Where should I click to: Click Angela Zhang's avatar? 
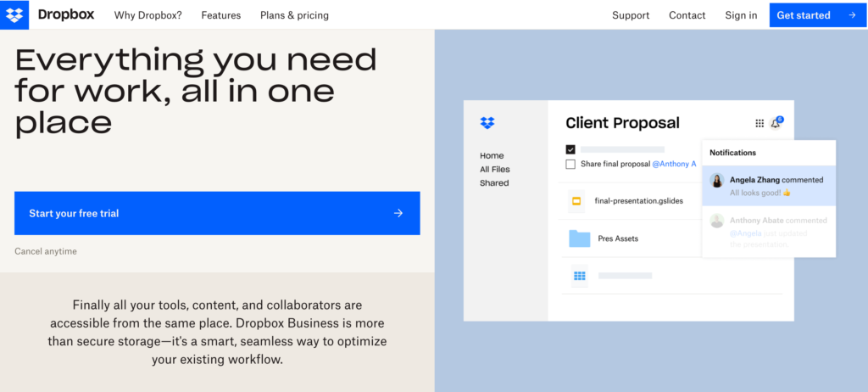(717, 180)
